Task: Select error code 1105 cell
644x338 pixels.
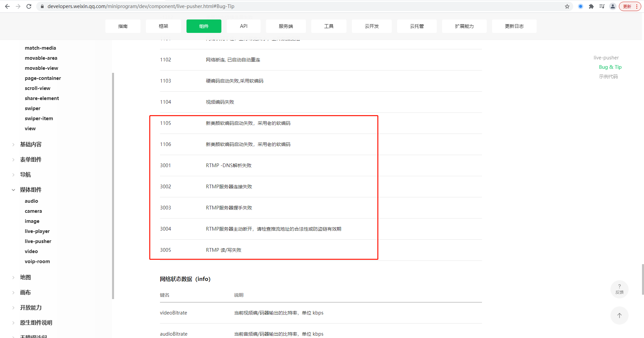Action: click(x=165, y=123)
